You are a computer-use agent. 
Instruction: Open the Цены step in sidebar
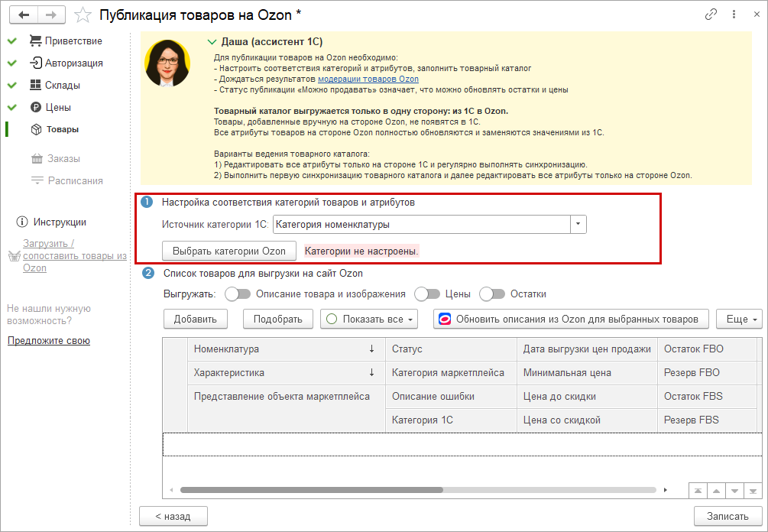pyautogui.click(x=58, y=107)
